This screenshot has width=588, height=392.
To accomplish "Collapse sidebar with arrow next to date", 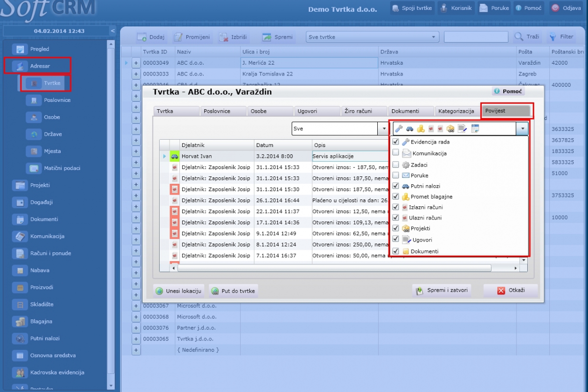I will coord(113,31).
